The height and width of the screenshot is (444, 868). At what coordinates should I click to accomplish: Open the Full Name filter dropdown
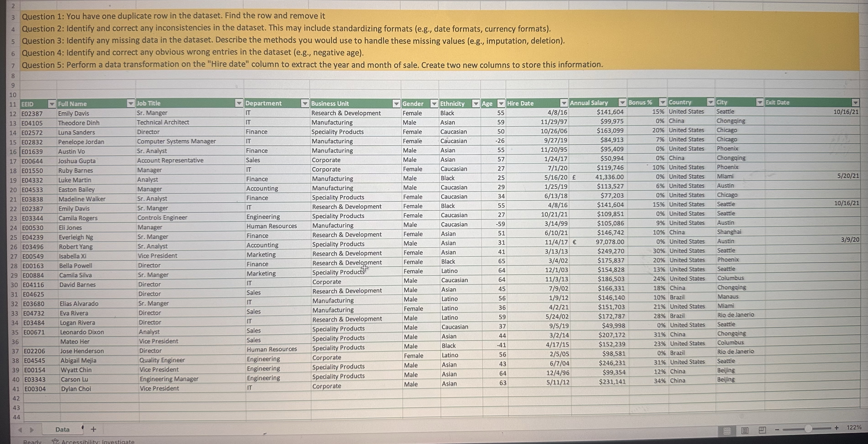[131, 103]
